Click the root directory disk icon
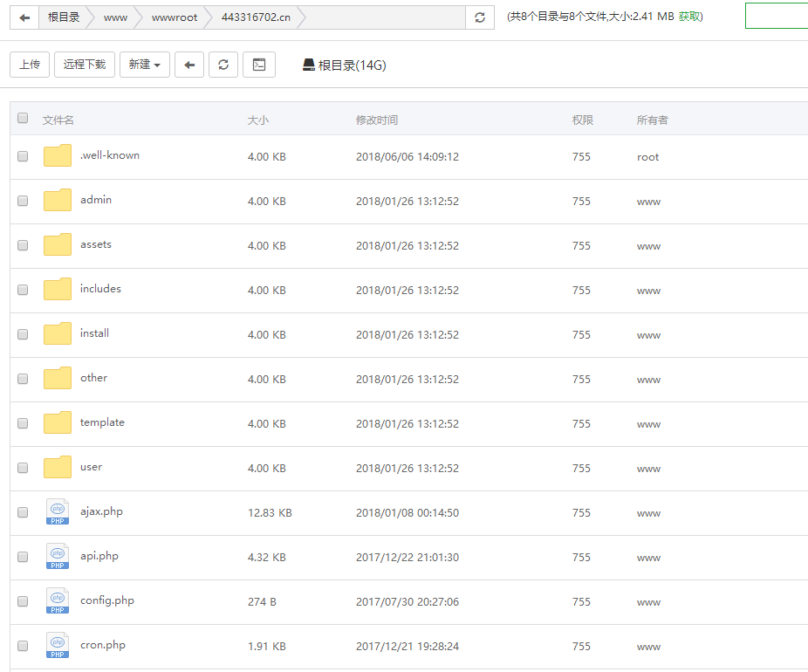This screenshot has height=672, width=808. point(308,65)
